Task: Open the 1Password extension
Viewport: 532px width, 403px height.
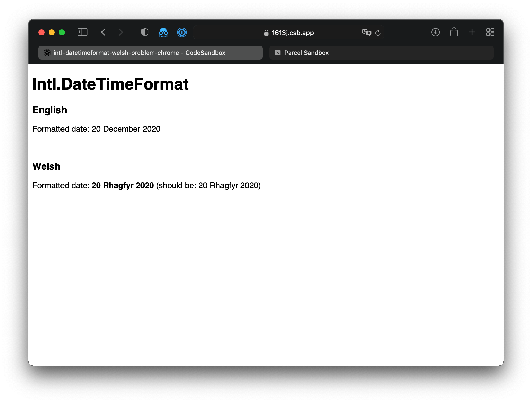Action: pyautogui.click(x=182, y=32)
